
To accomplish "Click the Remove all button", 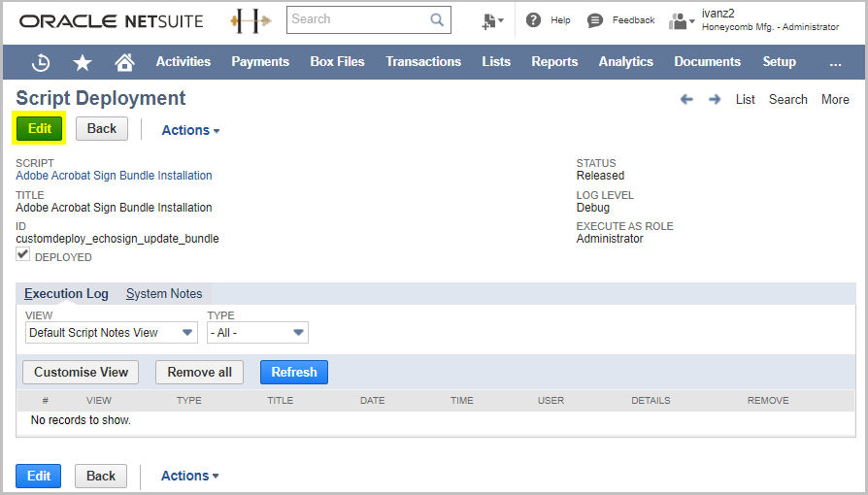I will (x=199, y=372).
